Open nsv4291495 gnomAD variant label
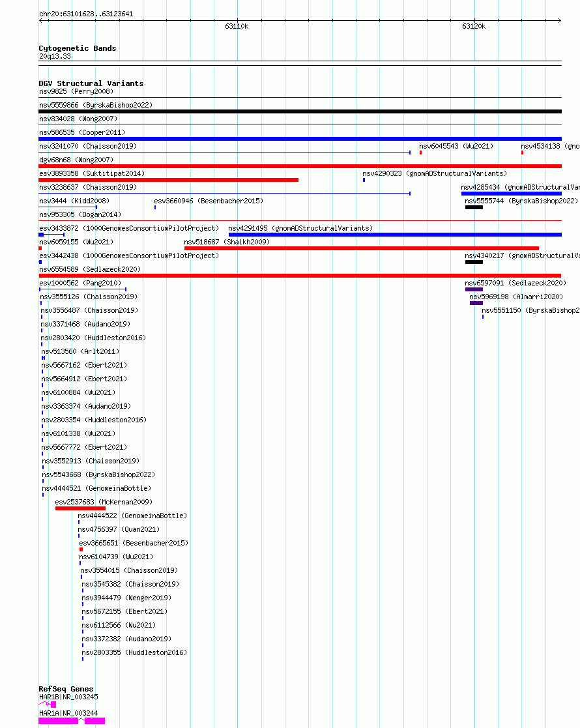This screenshot has height=728, width=580. tap(300, 228)
